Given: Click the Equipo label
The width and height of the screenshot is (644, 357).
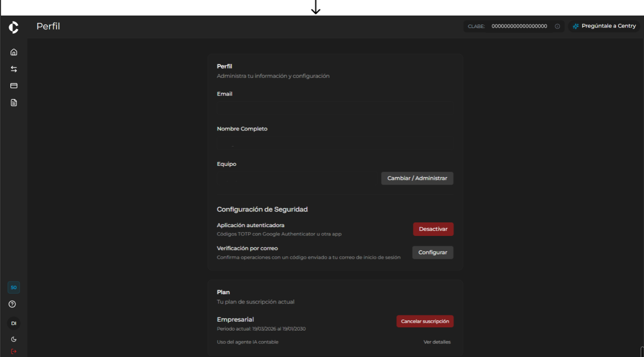Looking at the screenshot, I should click(x=226, y=164).
